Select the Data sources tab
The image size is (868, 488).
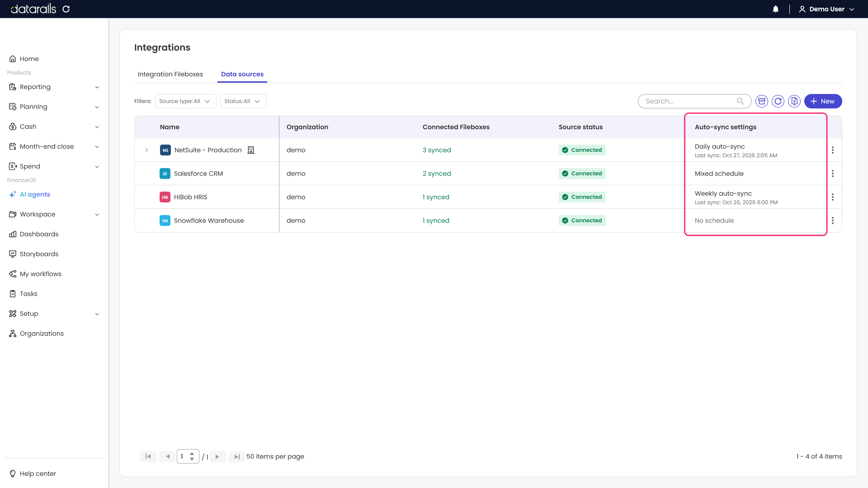242,74
